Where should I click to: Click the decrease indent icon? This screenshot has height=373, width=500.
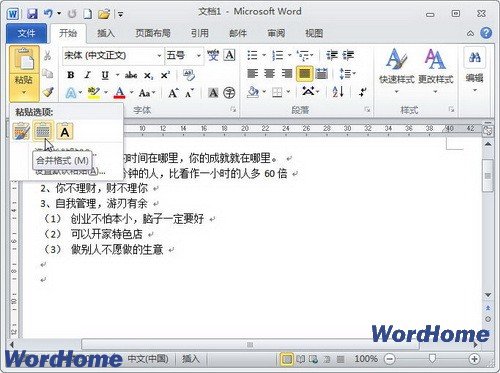click(x=332, y=55)
